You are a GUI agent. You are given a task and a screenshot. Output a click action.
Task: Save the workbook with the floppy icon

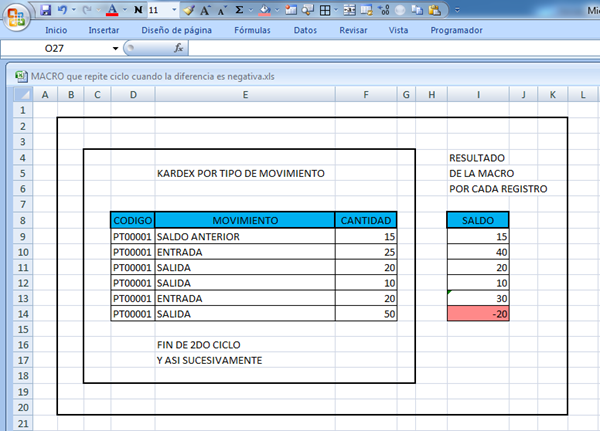click(x=46, y=10)
